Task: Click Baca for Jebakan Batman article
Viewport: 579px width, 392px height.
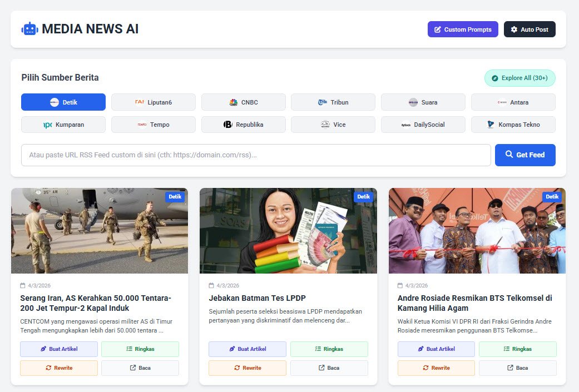Action: point(329,368)
